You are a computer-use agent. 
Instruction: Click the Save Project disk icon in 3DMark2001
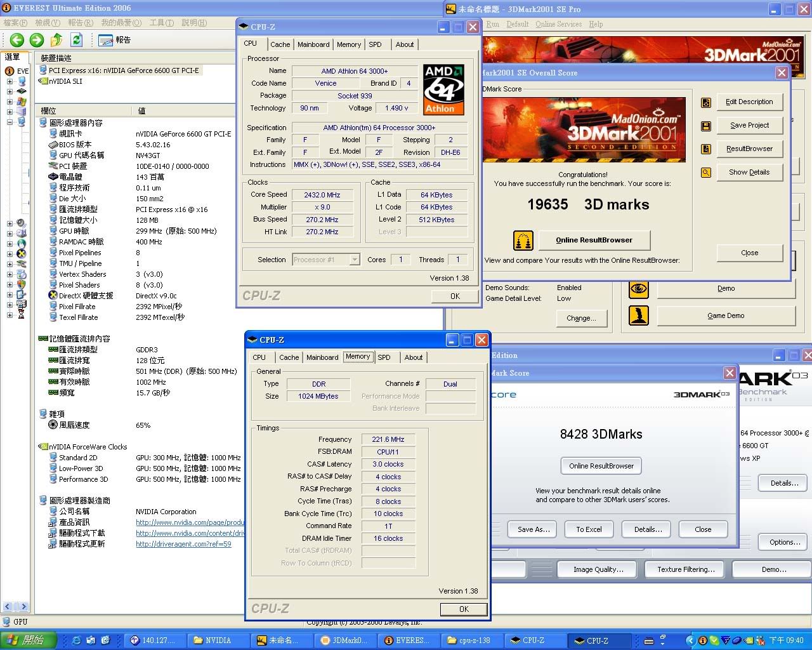(705, 126)
